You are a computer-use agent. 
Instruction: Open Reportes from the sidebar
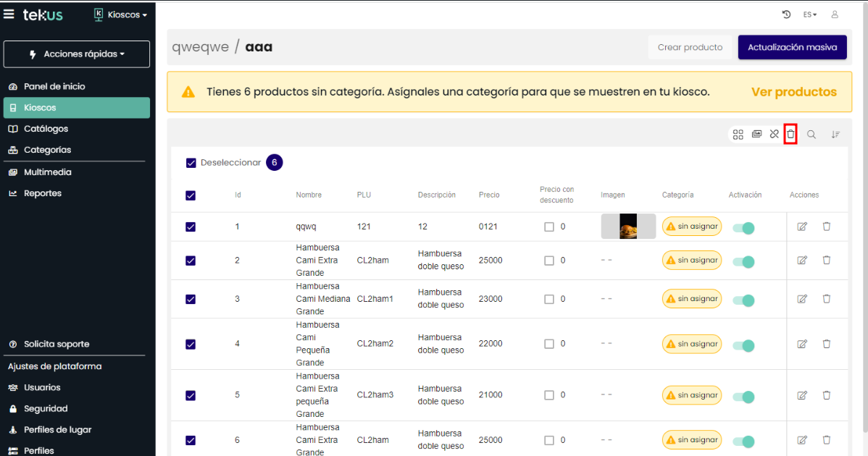coord(43,193)
